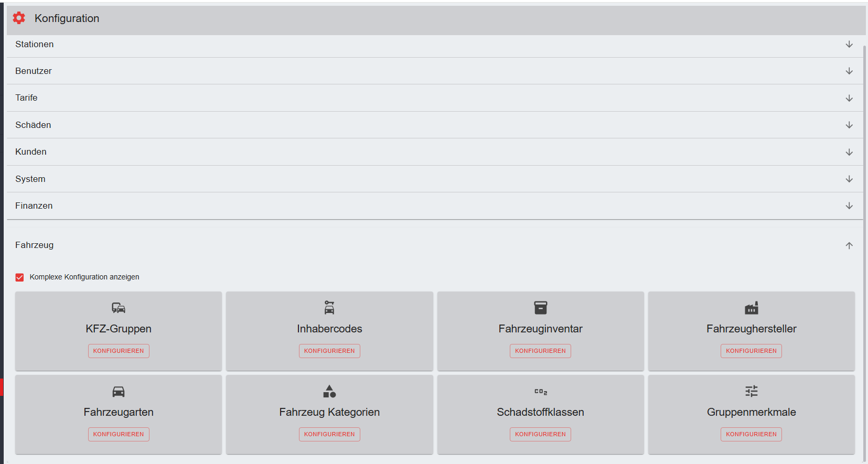Click the Fahrzeuginventar archive box icon
Screen dimensions: 868x464
(540, 308)
